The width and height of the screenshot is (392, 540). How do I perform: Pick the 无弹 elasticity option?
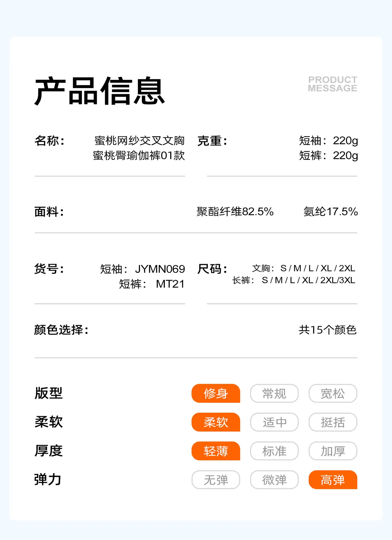pos(216,480)
